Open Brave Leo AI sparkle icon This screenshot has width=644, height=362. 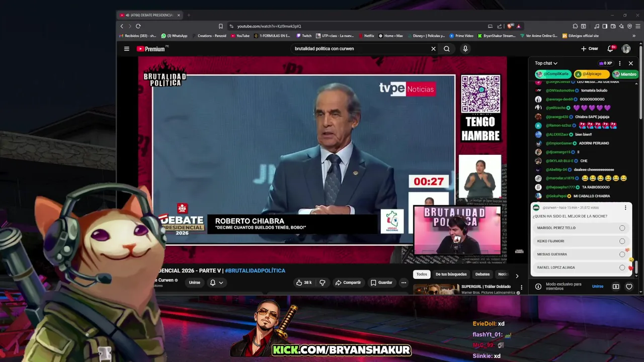[x=621, y=26]
